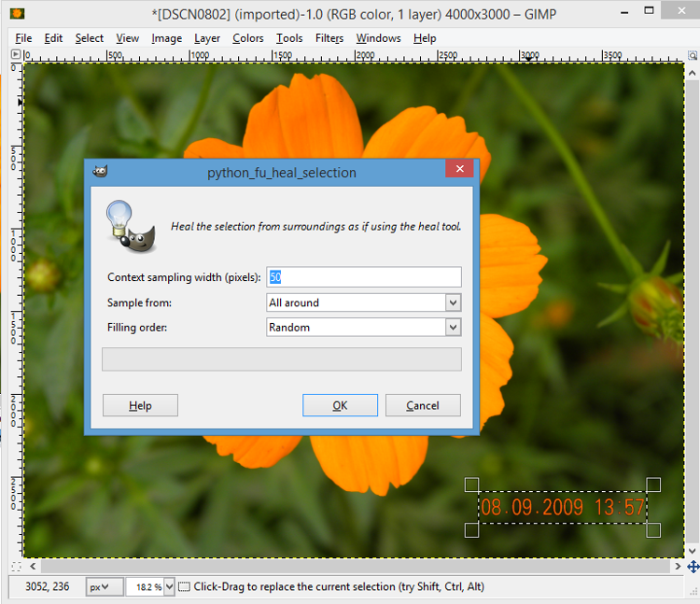Open the px unit selector in status bar
700x604 pixels.
(104, 587)
